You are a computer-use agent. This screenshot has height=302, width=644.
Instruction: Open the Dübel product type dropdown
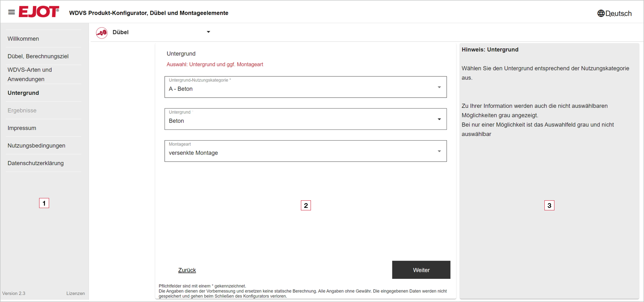208,32
